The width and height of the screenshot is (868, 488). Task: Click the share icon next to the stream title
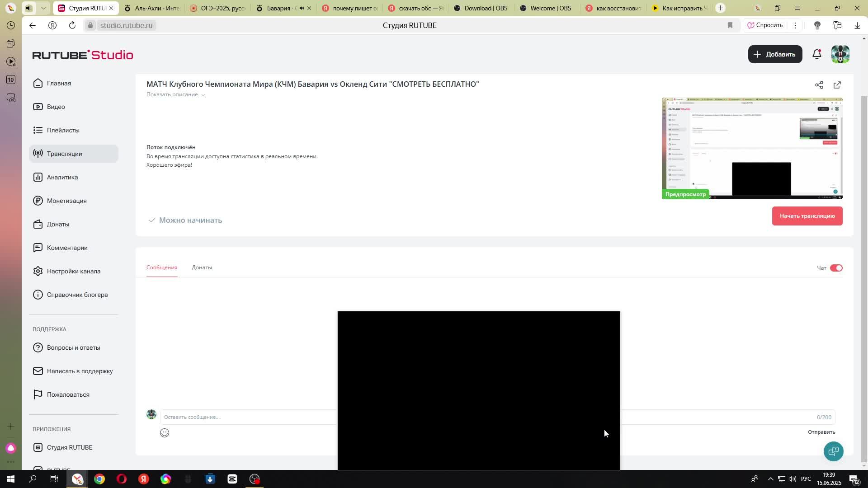coord(819,85)
